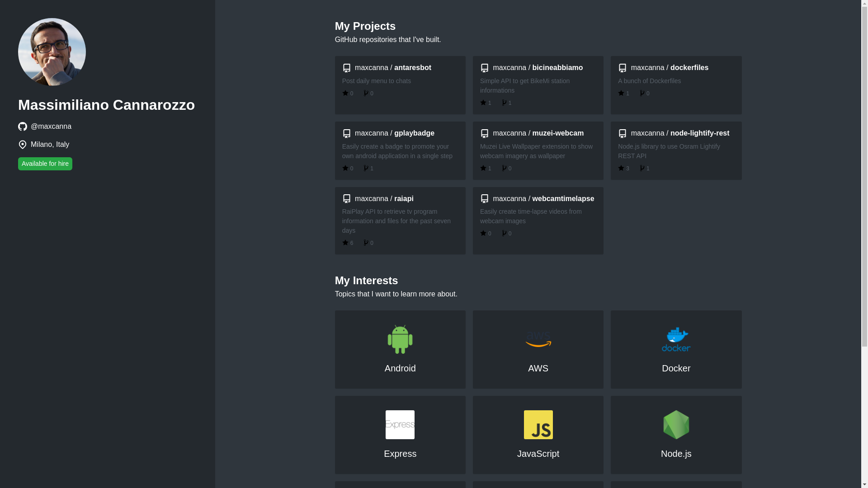The height and width of the screenshot is (488, 868).
Task: Open the maxcanna / gplaybadge repository link
Action: [x=395, y=133]
